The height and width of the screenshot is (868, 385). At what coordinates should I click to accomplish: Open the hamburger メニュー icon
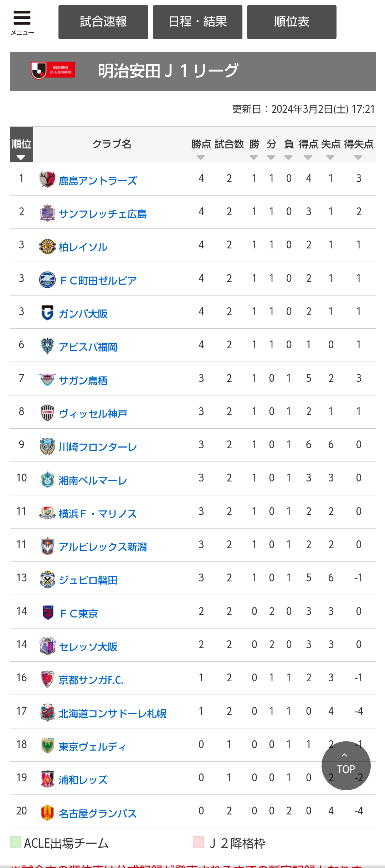click(x=22, y=22)
